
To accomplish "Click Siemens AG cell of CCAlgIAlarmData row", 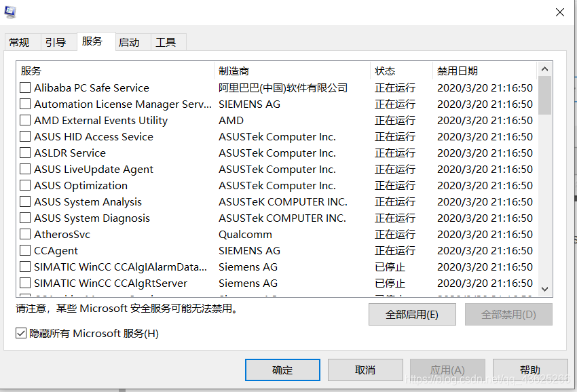I will point(248,267).
